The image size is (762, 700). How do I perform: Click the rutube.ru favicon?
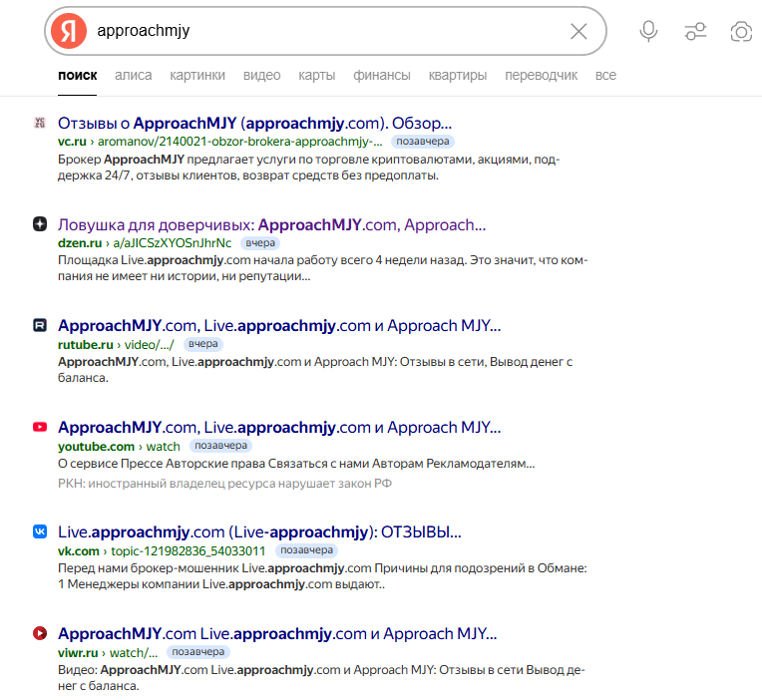tap(40, 325)
